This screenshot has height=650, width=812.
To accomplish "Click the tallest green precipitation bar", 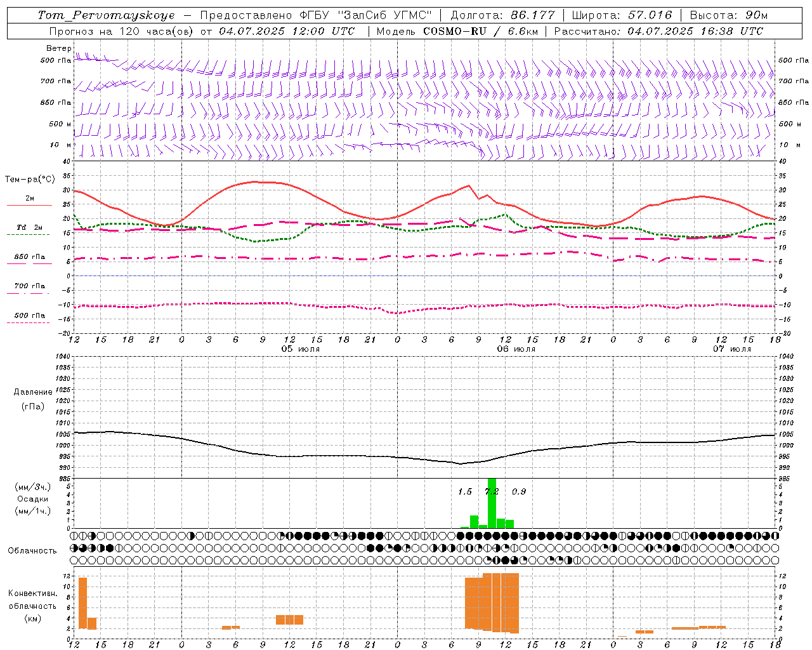I will [492, 503].
